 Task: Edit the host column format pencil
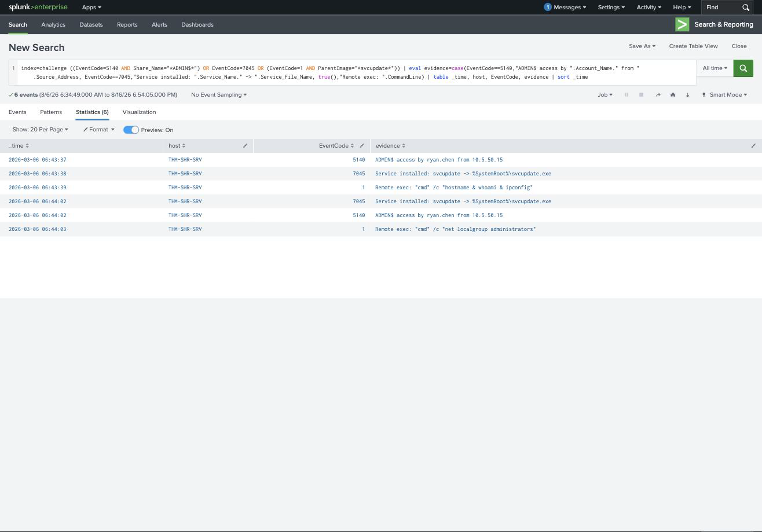pos(245,146)
